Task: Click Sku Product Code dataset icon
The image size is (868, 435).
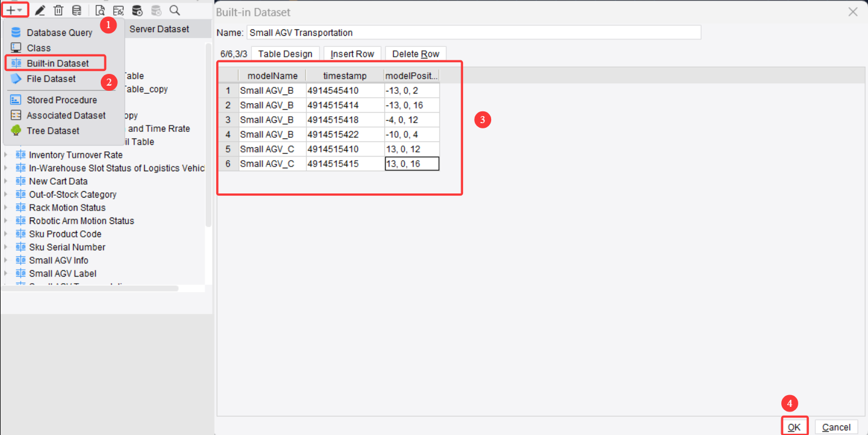Action: [x=21, y=234]
